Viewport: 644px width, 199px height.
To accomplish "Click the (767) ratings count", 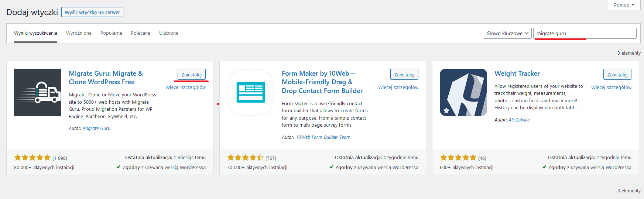I will [271, 158].
